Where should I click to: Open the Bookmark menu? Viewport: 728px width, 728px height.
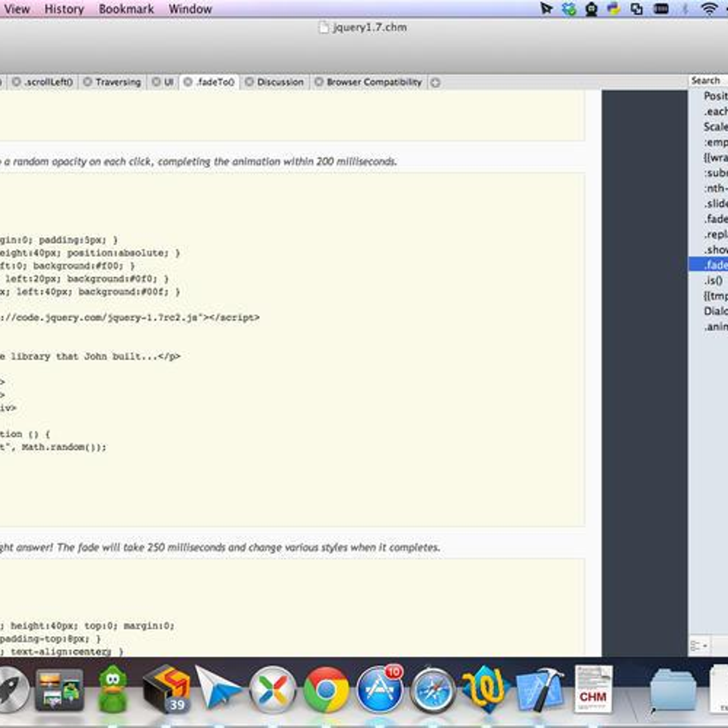(126, 9)
